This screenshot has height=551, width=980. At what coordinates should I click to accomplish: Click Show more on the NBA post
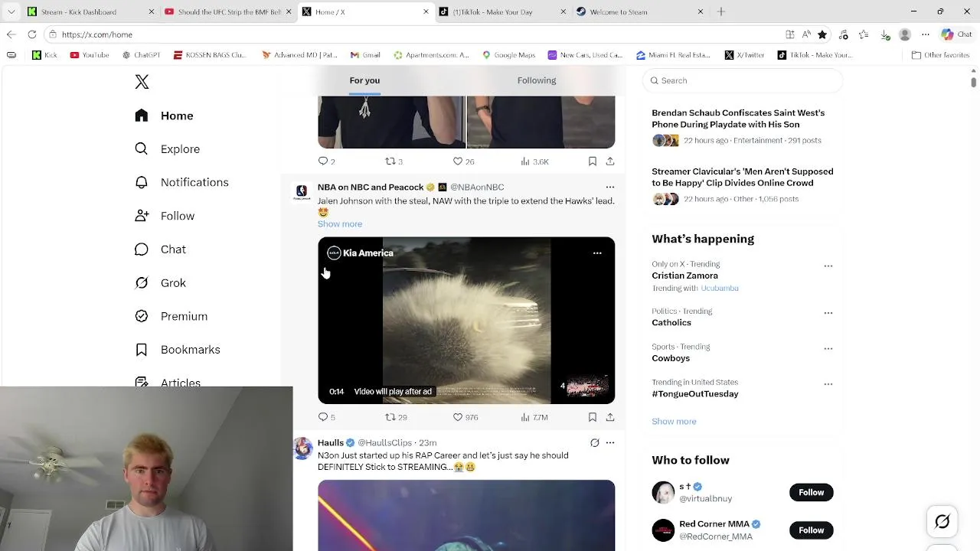pos(340,224)
